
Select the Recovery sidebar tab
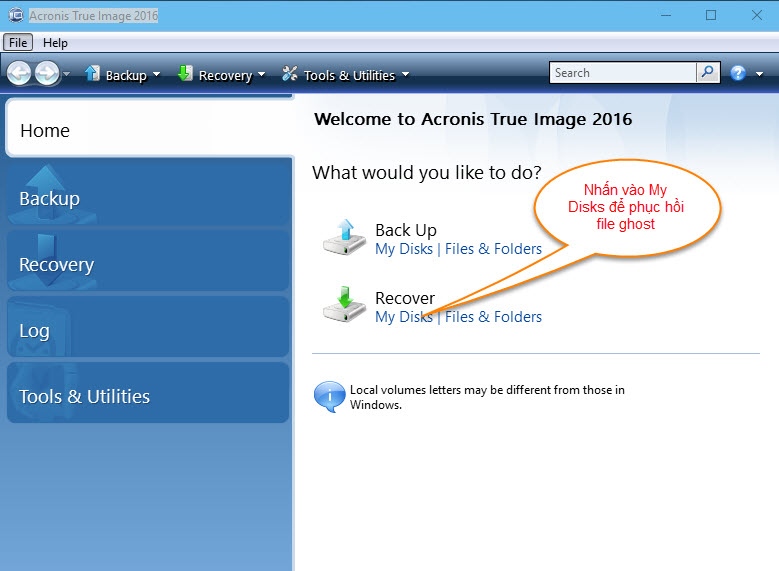pyautogui.click(x=148, y=260)
